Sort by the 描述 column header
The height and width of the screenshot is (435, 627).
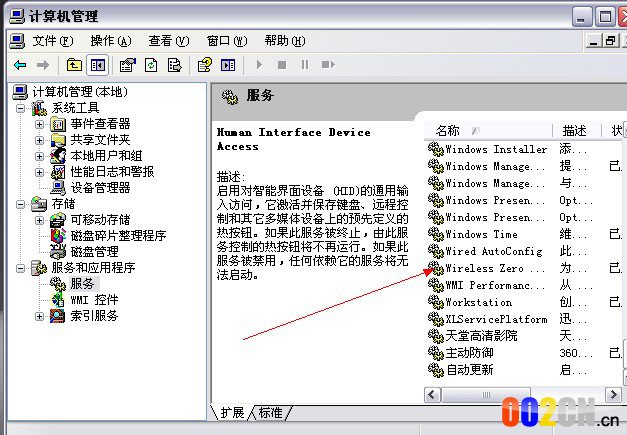click(x=577, y=131)
